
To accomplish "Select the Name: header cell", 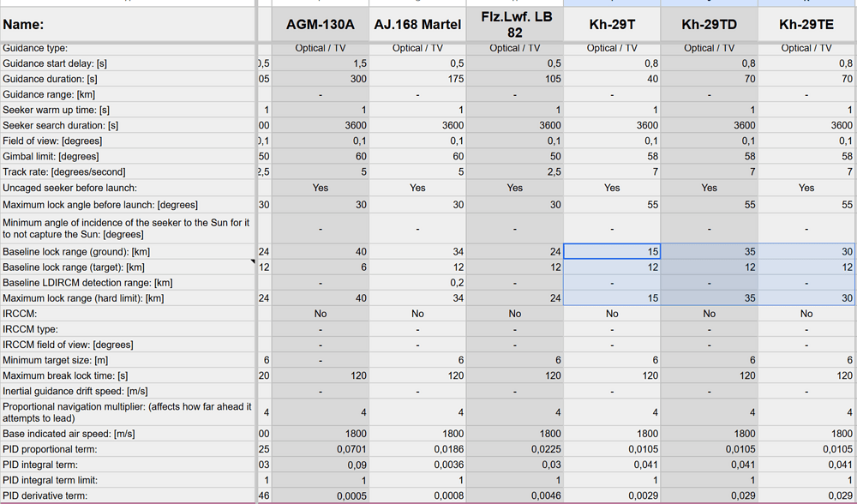I will tap(127, 25).
